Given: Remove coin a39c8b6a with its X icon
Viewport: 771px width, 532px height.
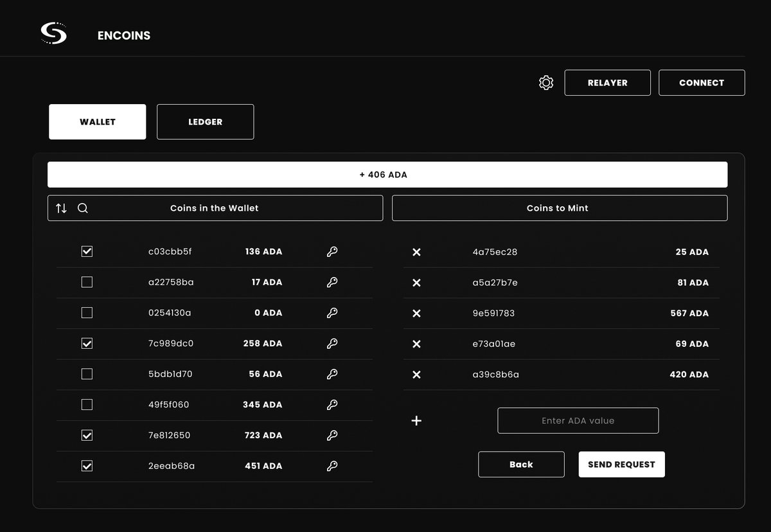Looking at the screenshot, I should point(416,375).
